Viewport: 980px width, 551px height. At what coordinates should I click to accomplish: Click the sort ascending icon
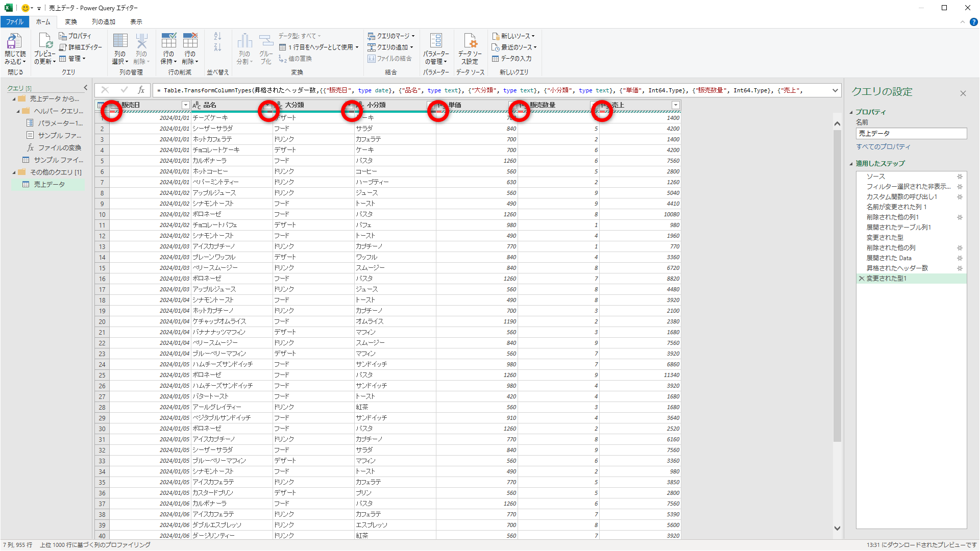point(217,36)
